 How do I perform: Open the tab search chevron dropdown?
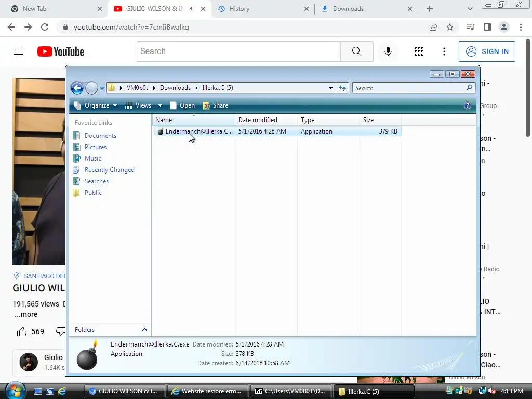470,9
